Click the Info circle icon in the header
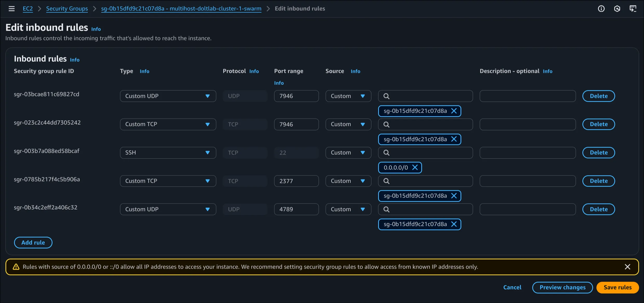Screen dimensions: 644x303 [x=601, y=9]
